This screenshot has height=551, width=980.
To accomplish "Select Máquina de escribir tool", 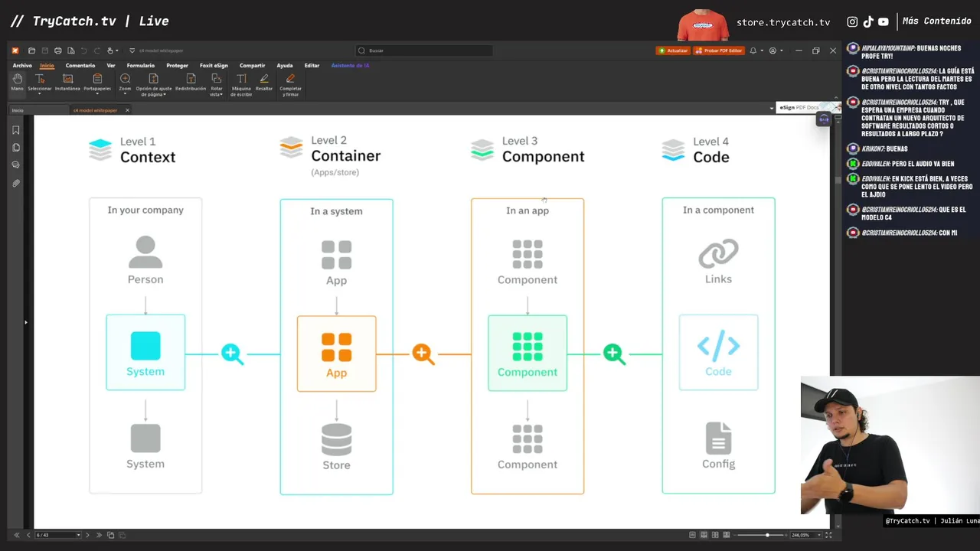I will point(241,84).
